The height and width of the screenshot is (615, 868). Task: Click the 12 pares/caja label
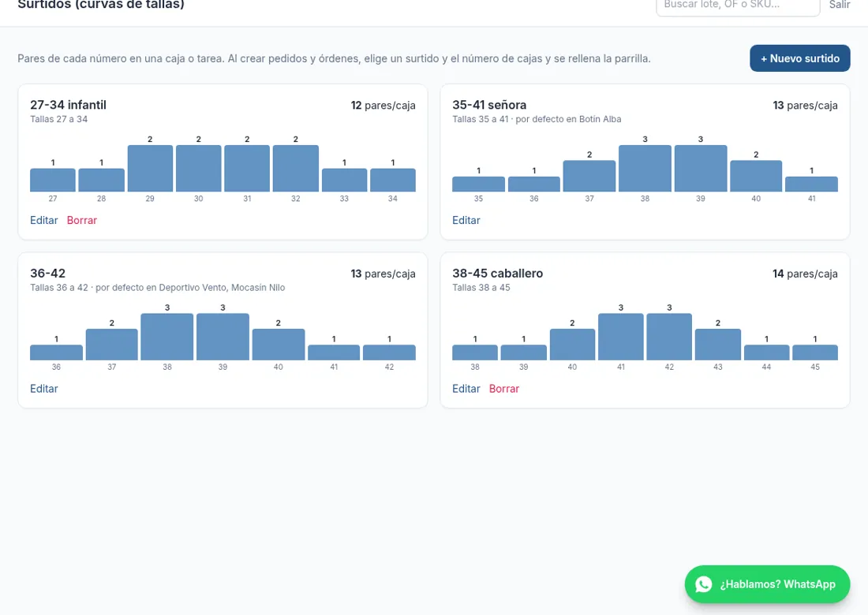(383, 106)
